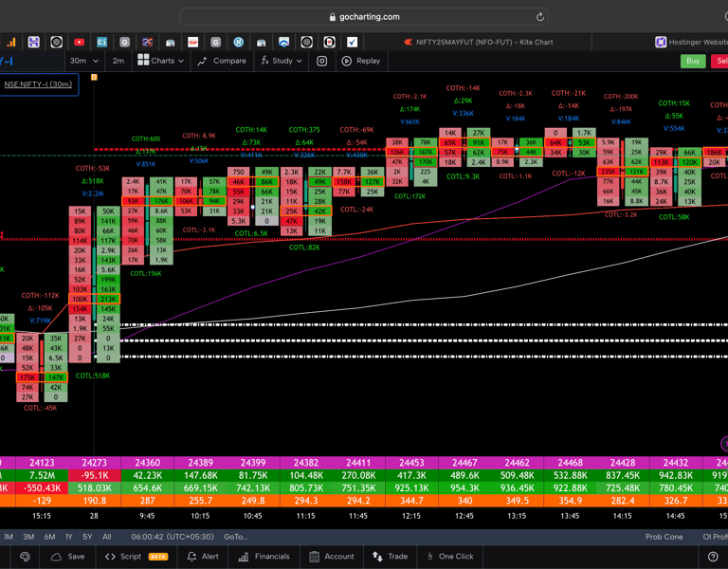Click the COTH:-200K label

[x=621, y=97]
